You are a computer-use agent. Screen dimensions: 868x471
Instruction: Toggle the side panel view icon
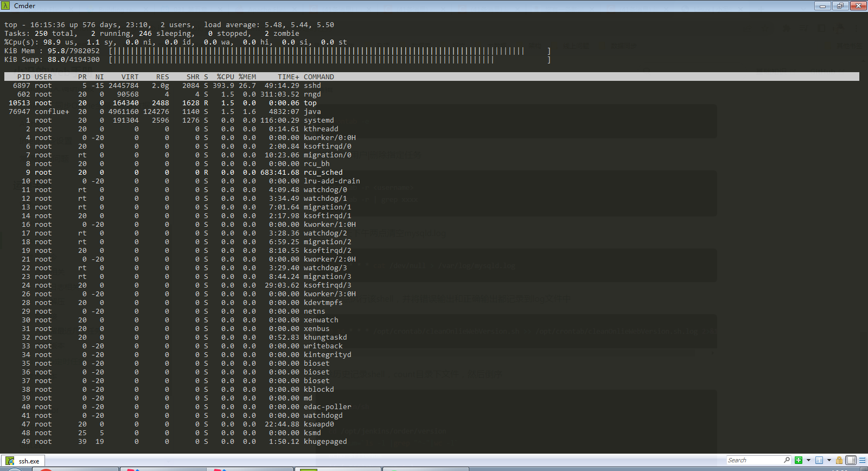click(x=851, y=460)
